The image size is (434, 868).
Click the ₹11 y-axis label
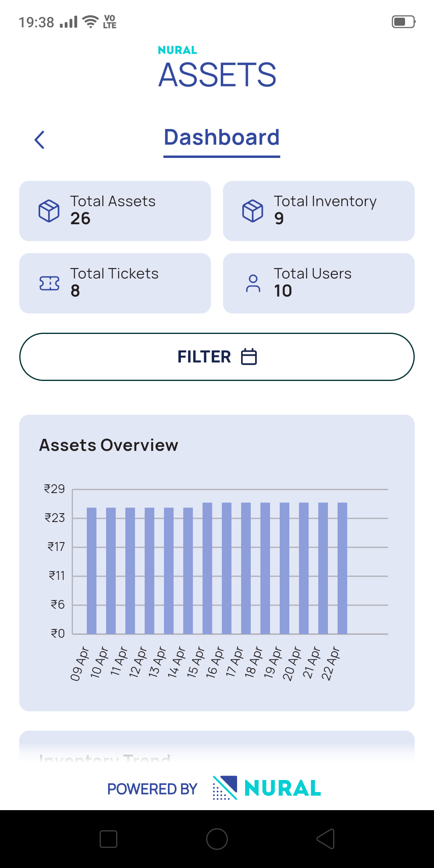click(57, 576)
